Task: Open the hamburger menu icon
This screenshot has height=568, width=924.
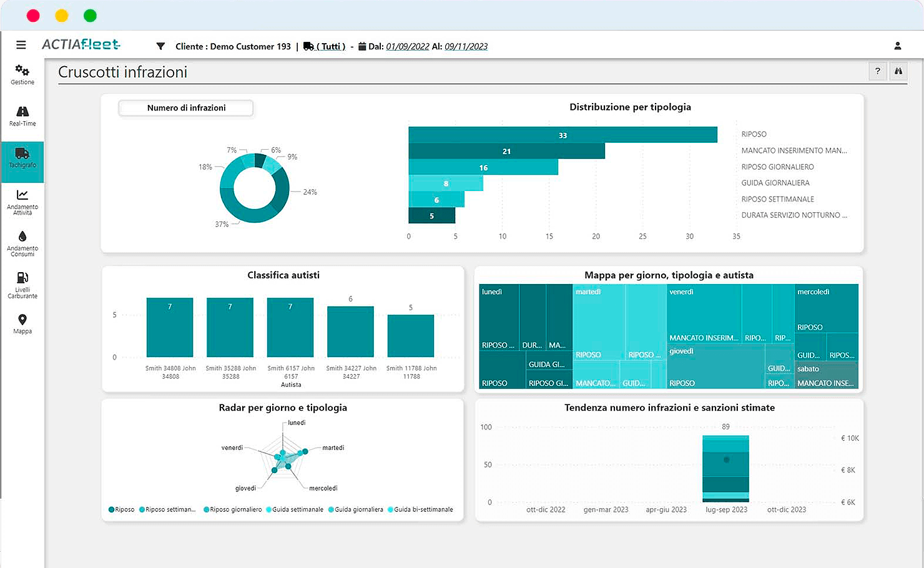Action: 21,45
